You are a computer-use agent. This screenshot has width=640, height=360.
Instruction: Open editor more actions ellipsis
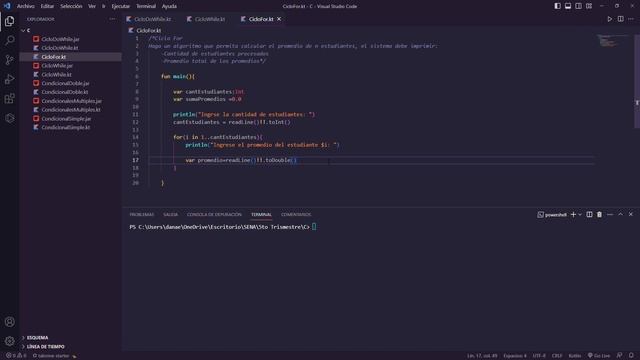tap(631, 19)
